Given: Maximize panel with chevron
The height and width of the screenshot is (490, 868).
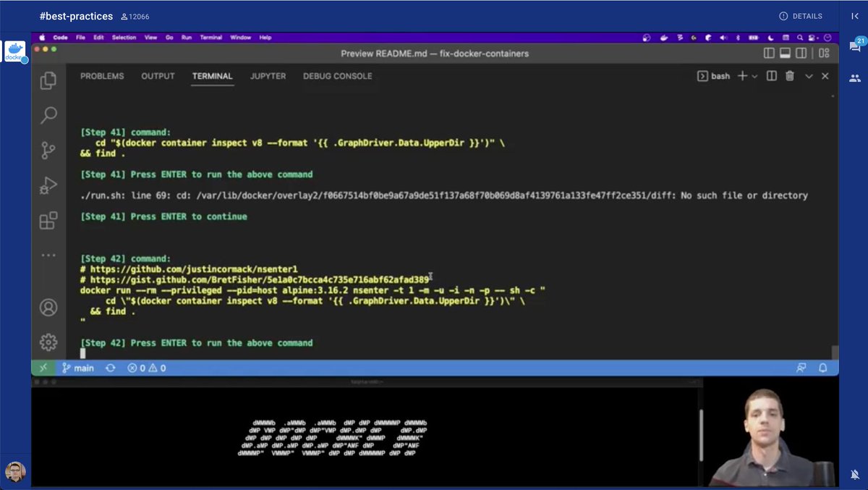Looking at the screenshot, I should coord(809,76).
